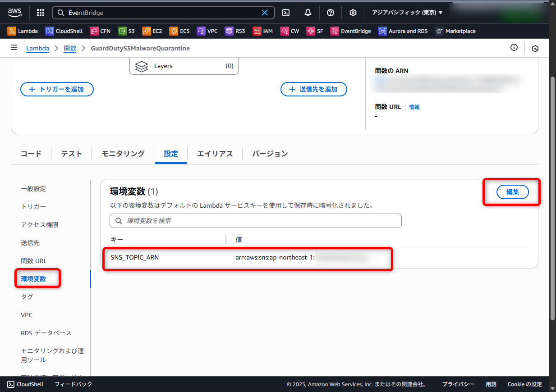The image size is (556, 392).
Task: Select アクセス権限 in the settings sidebar
Action: [x=40, y=225]
